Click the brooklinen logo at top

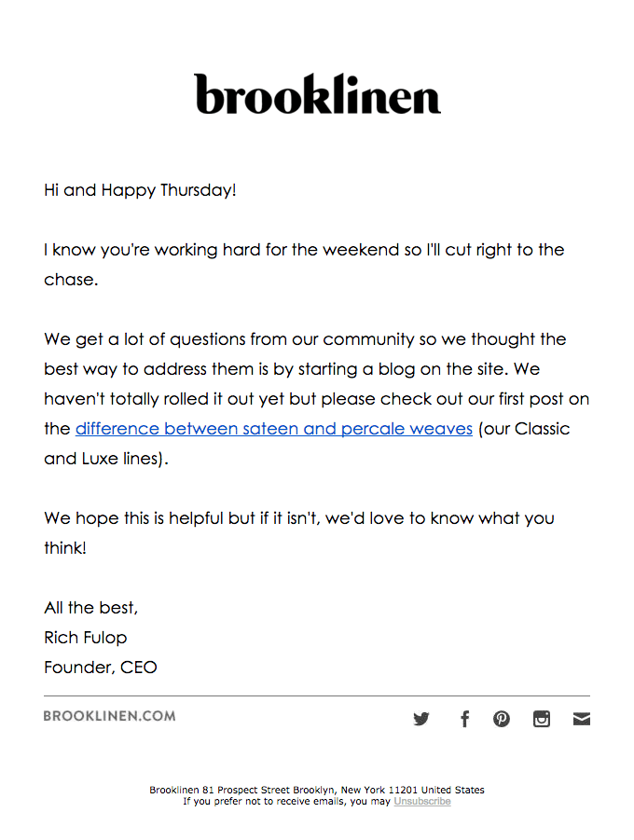pos(317,94)
